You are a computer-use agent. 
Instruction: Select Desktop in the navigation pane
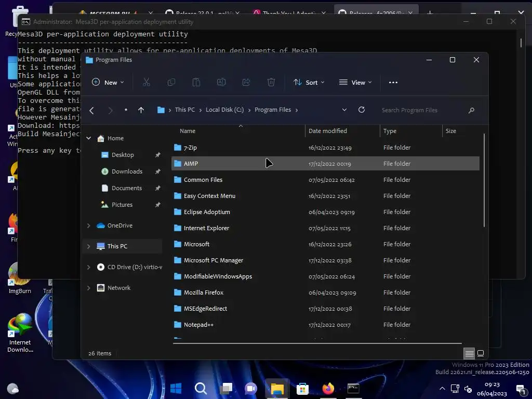123,155
